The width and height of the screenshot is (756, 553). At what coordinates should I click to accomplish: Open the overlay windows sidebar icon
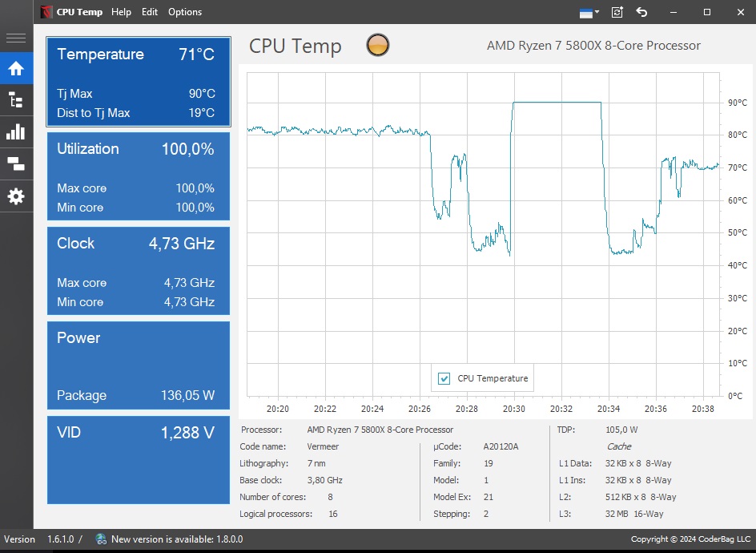tap(16, 164)
